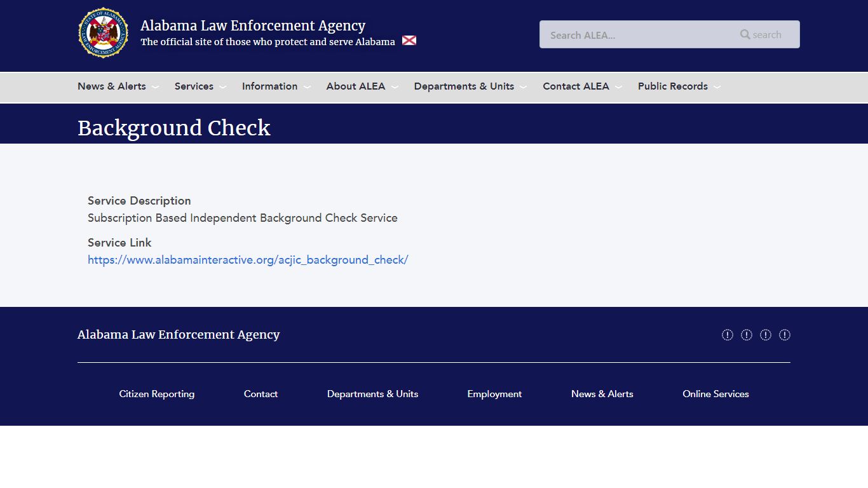Open the alabamainteractive.org background check link
Screen dimensions: 868x488
tap(248, 260)
